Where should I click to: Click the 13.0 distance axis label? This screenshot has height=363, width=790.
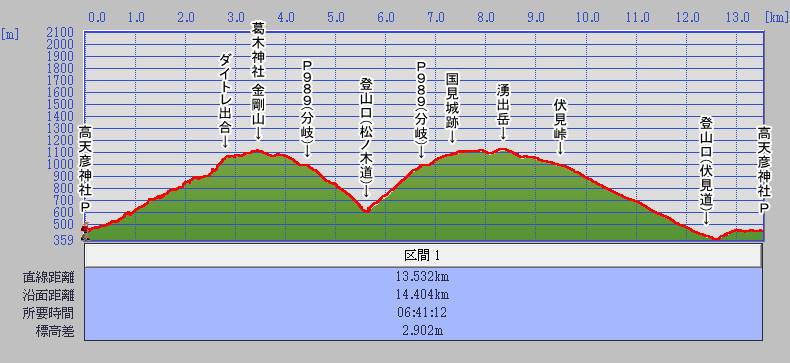(737, 17)
